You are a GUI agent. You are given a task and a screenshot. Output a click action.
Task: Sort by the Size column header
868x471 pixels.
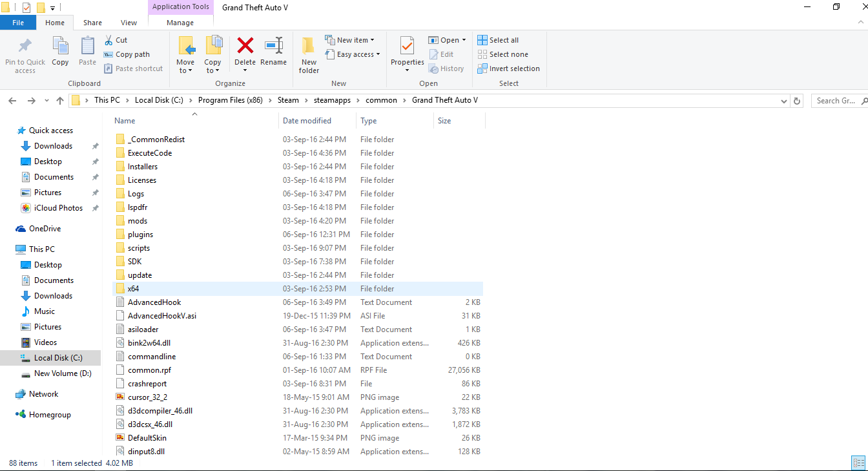(x=459, y=121)
